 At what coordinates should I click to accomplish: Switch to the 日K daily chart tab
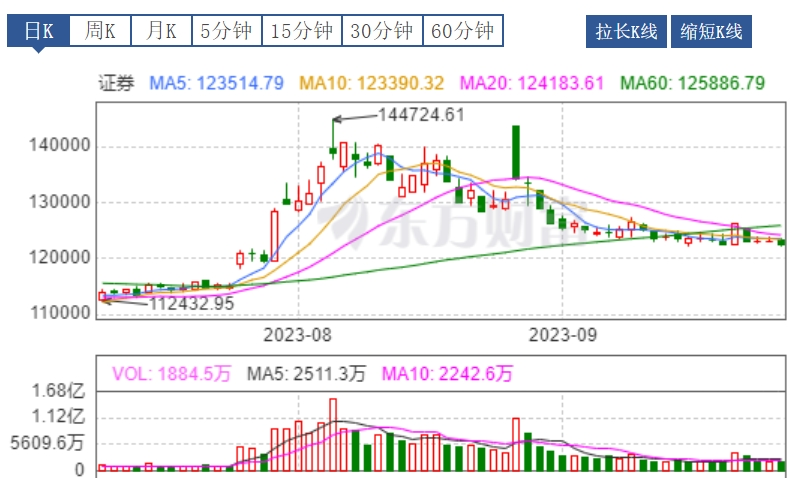[x=39, y=31]
